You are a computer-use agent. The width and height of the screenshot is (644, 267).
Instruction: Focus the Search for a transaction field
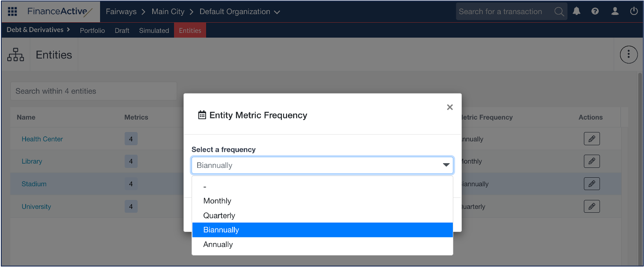[505, 12]
